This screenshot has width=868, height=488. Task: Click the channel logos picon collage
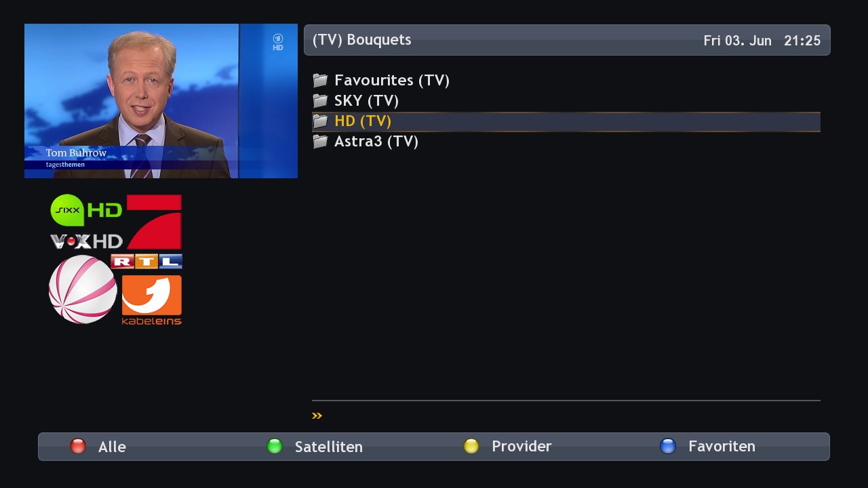[116, 260]
